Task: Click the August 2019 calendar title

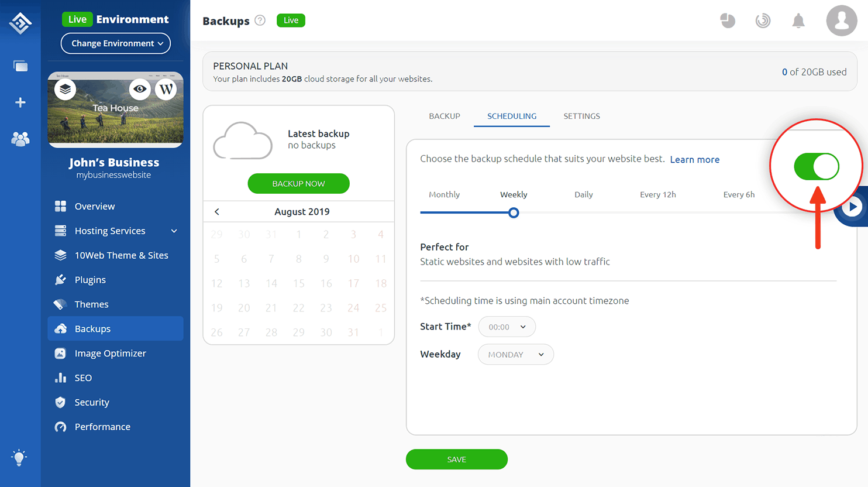Action: [x=302, y=212]
